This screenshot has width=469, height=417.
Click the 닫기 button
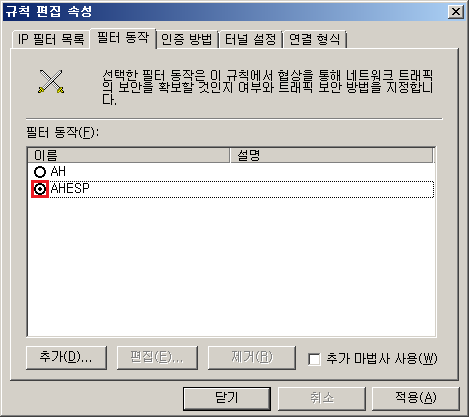coord(227,398)
